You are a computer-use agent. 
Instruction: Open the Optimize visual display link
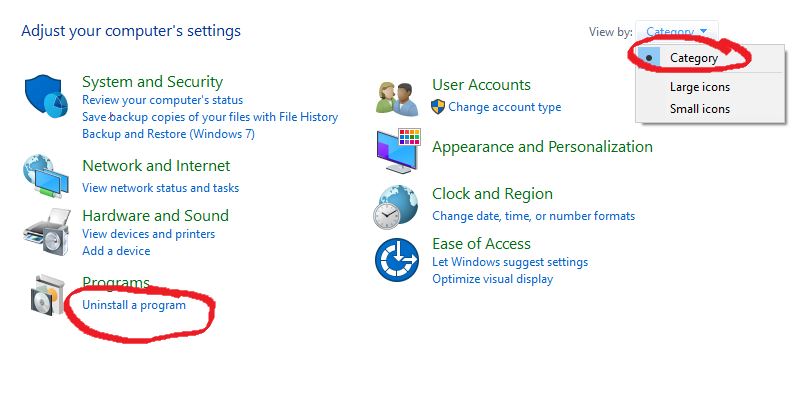(x=492, y=279)
